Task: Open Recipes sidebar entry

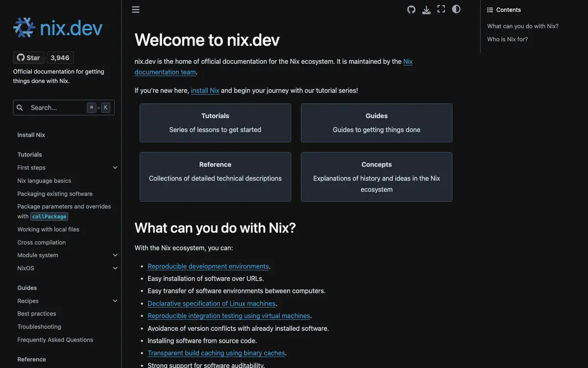Action: point(28,301)
